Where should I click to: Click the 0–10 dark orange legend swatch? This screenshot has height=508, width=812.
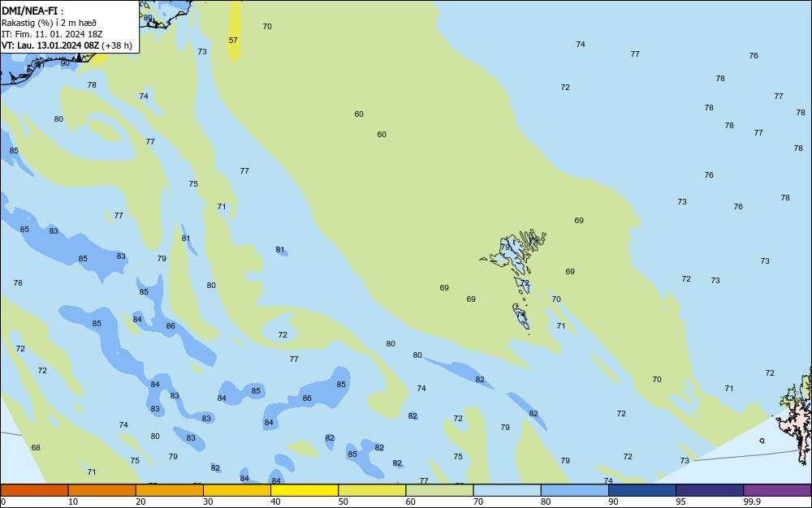coord(34,490)
